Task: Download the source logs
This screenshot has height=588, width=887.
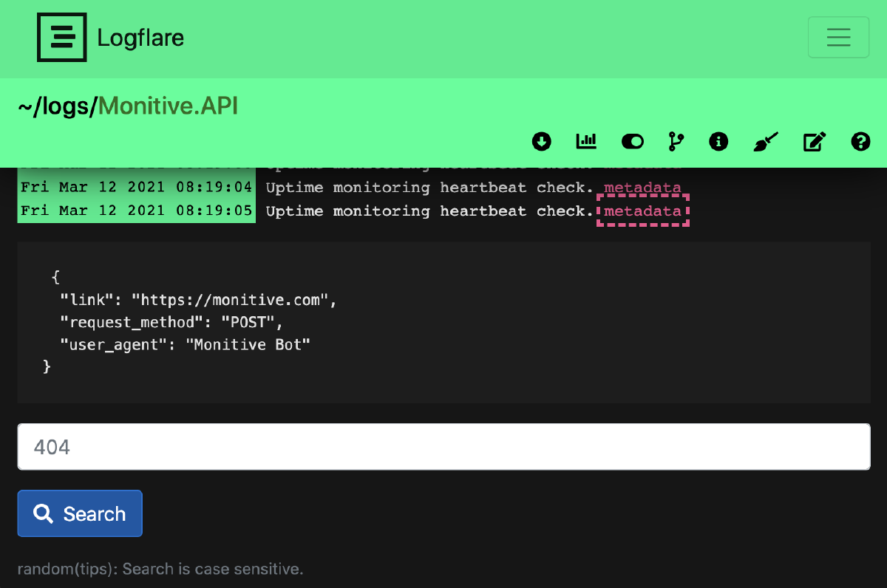Action: (x=542, y=141)
